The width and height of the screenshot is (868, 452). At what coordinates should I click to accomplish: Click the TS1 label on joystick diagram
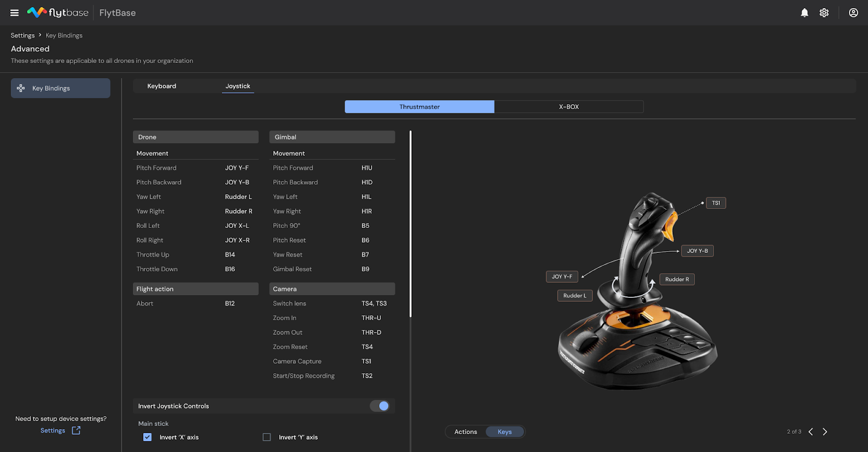tap(716, 203)
